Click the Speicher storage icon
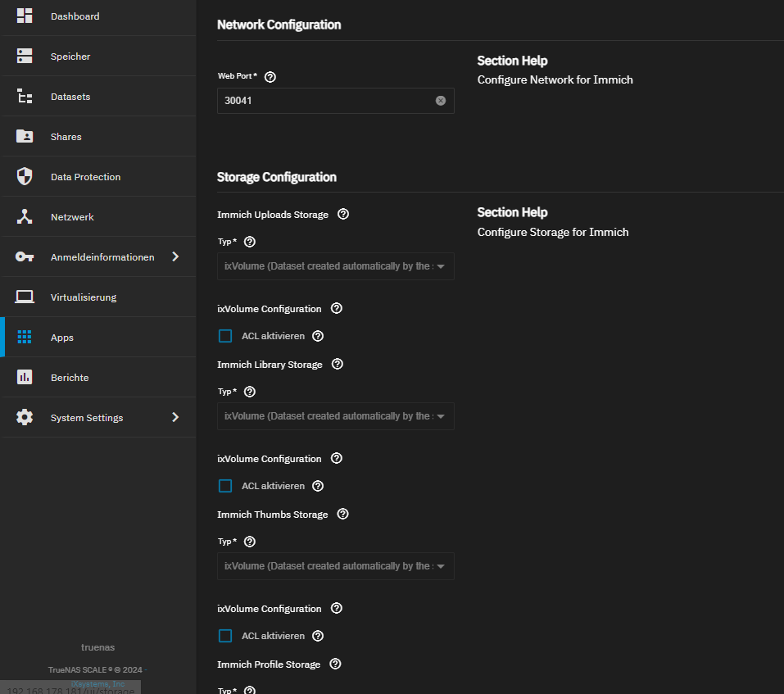784x694 pixels. 25,57
